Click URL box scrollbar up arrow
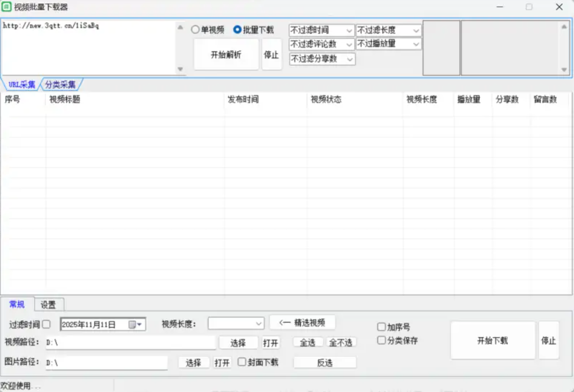The image size is (574, 392). 180,27
